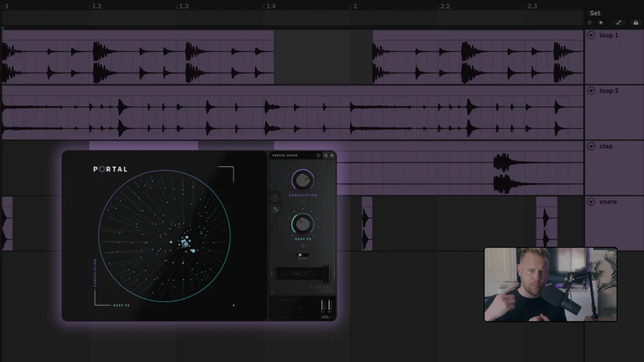Image resolution: width=644 pixels, height=362 pixels.
Task: Click the ruler at bar 2.3
Action: pyautogui.click(x=532, y=6)
